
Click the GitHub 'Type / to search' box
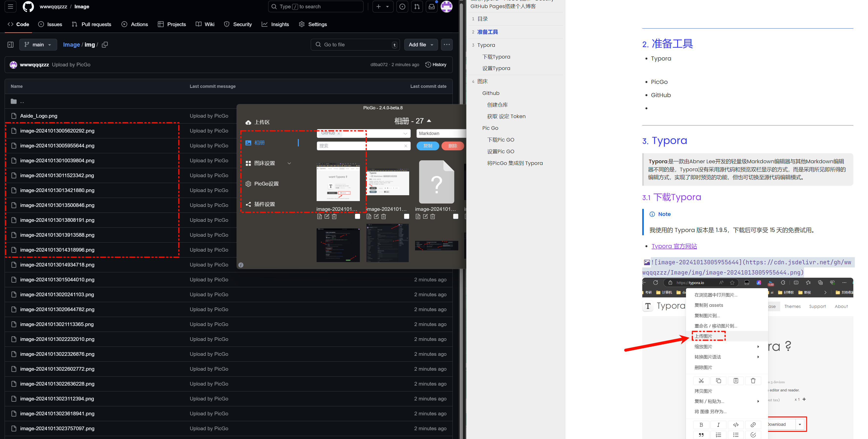316,6
